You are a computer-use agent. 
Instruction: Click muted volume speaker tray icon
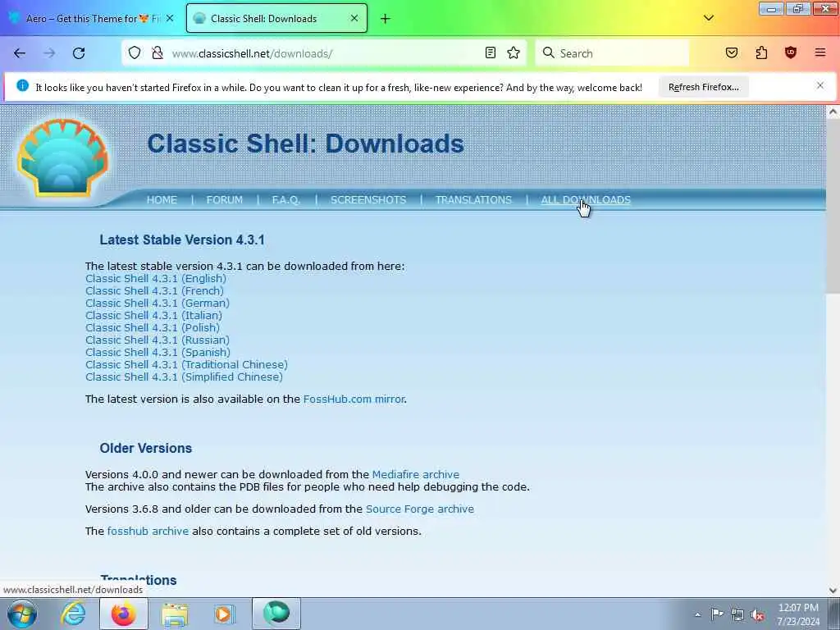757,615
